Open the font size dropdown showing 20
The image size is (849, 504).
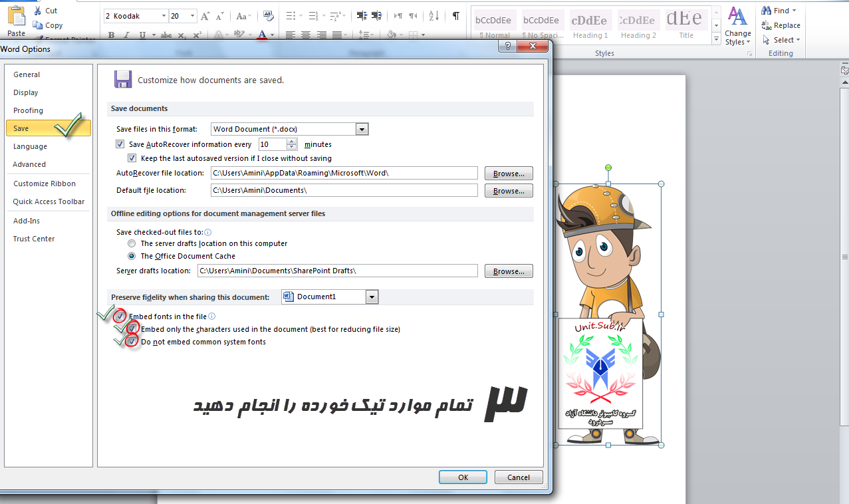(x=193, y=15)
